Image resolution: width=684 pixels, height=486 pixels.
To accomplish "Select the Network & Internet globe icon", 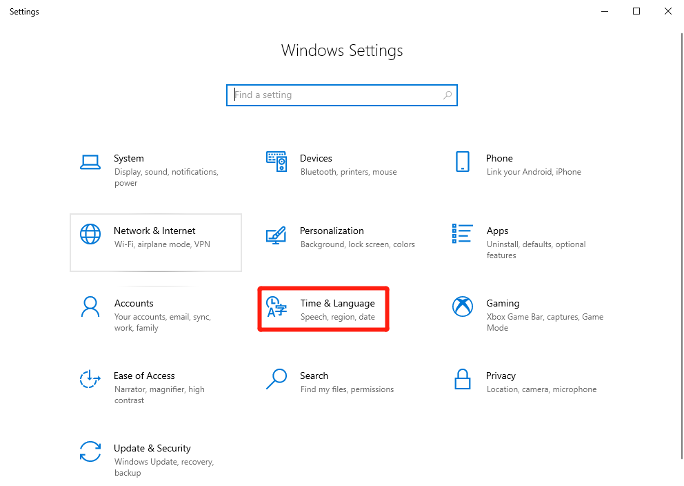I will coord(90,234).
